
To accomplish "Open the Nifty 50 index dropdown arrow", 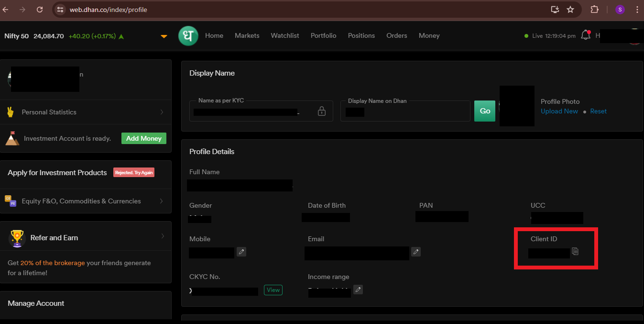I will (x=164, y=36).
